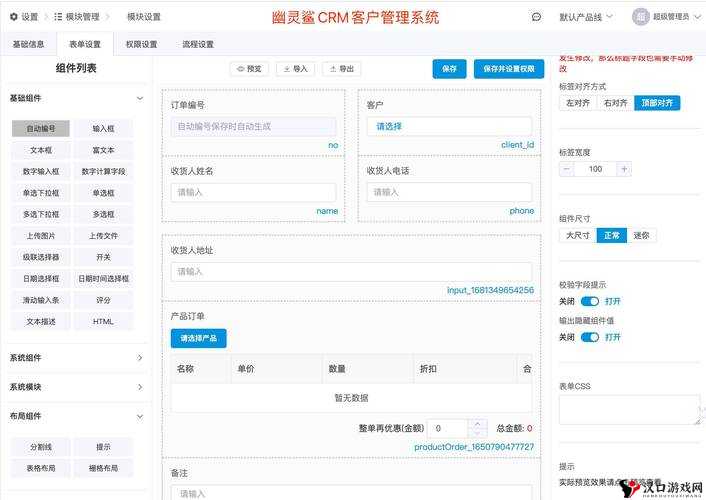Screen dimensions: 706x500
Task: Select the 输入框 component
Action: coord(104,128)
